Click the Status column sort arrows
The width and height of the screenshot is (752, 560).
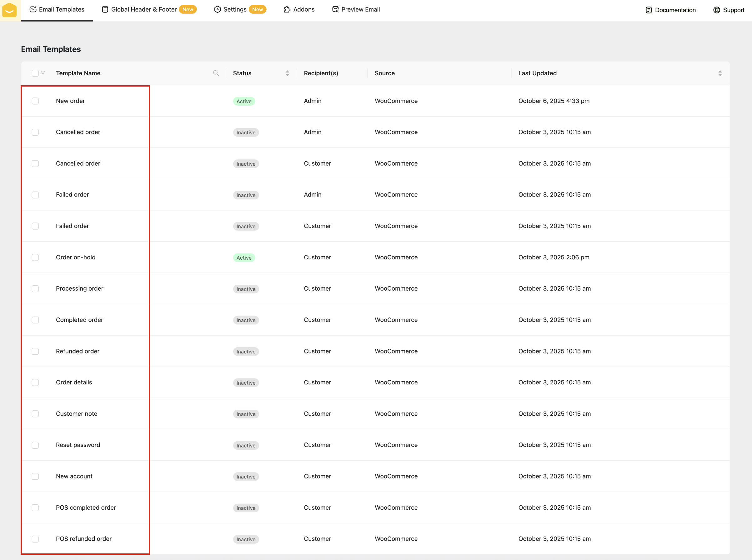(x=287, y=73)
